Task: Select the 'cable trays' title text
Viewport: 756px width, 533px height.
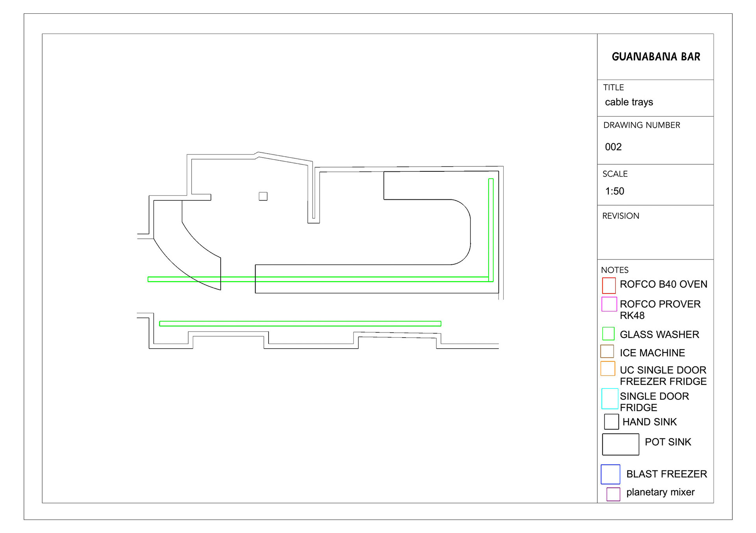Action: tap(629, 102)
